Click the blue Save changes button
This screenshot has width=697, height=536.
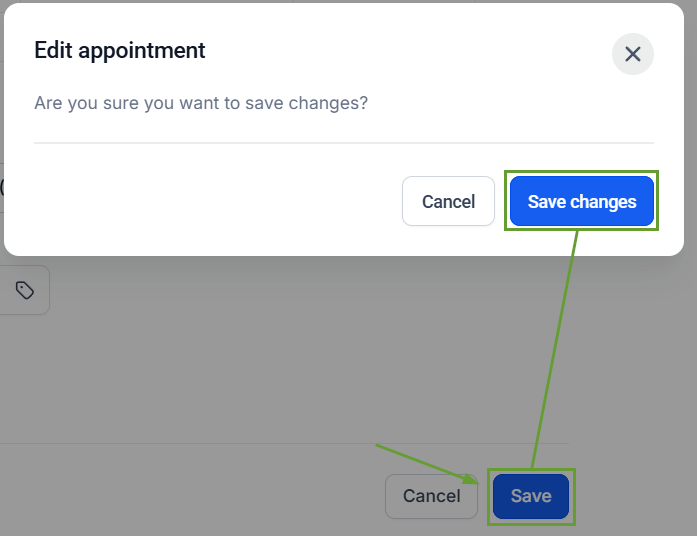point(581,201)
